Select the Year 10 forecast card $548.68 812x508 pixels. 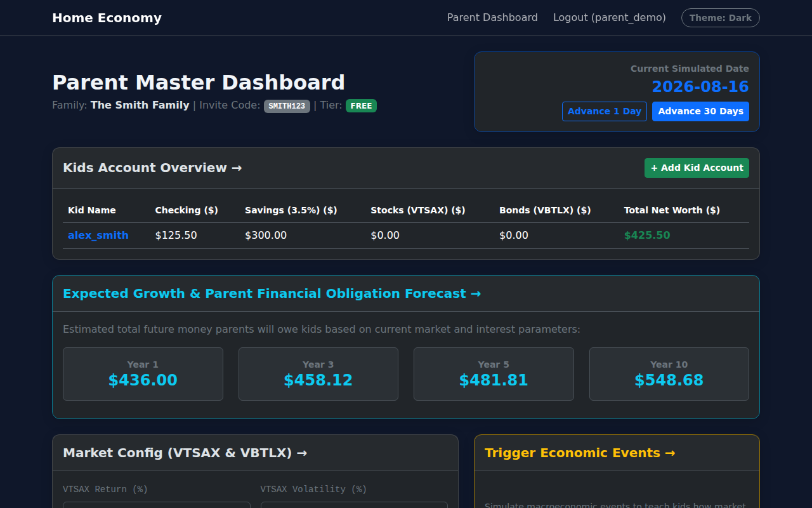pos(669,374)
